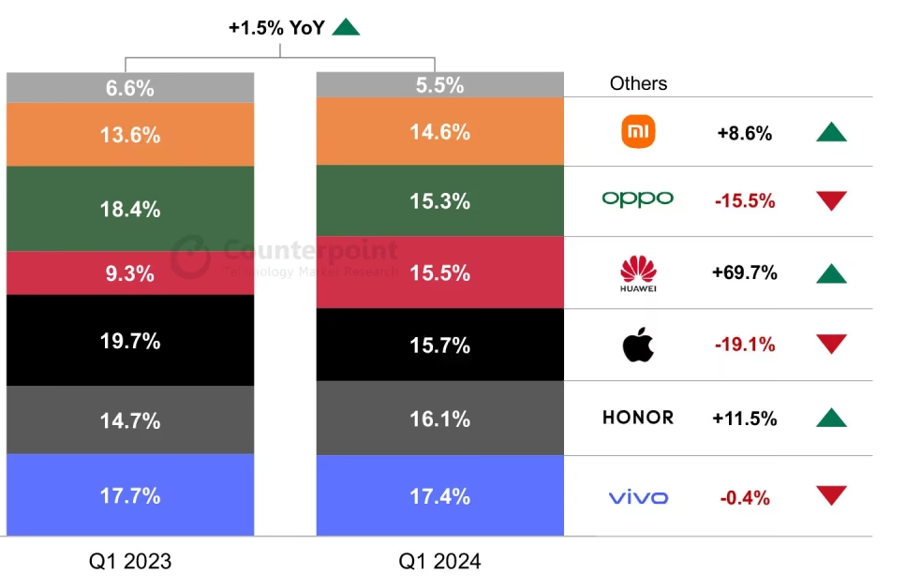The height and width of the screenshot is (588, 906).
Task: Select the OPPO logo
Action: [638, 199]
